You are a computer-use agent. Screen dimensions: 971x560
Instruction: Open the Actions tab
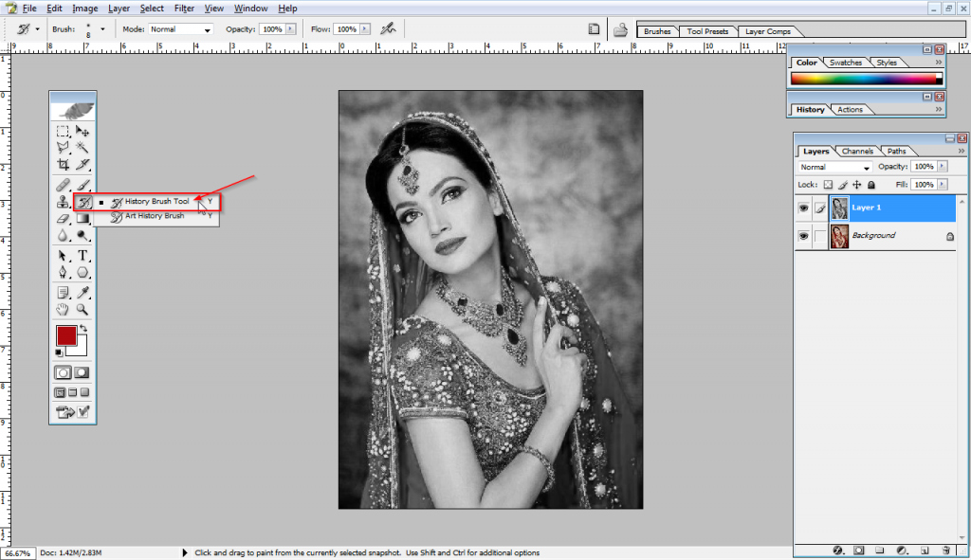click(x=850, y=110)
